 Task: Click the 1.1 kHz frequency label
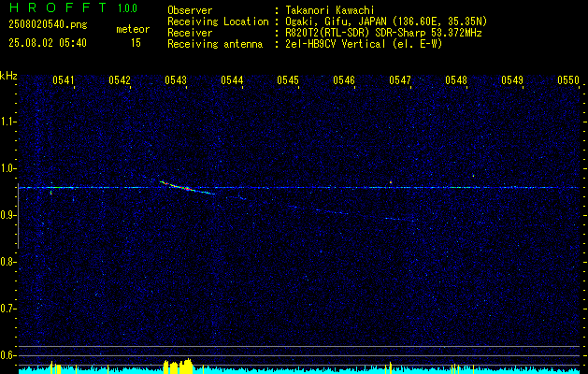7,122
